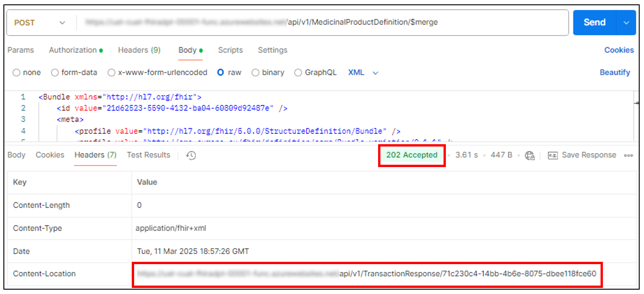
Task: Click the network globe lock icon
Action: [x=530, y=155]
